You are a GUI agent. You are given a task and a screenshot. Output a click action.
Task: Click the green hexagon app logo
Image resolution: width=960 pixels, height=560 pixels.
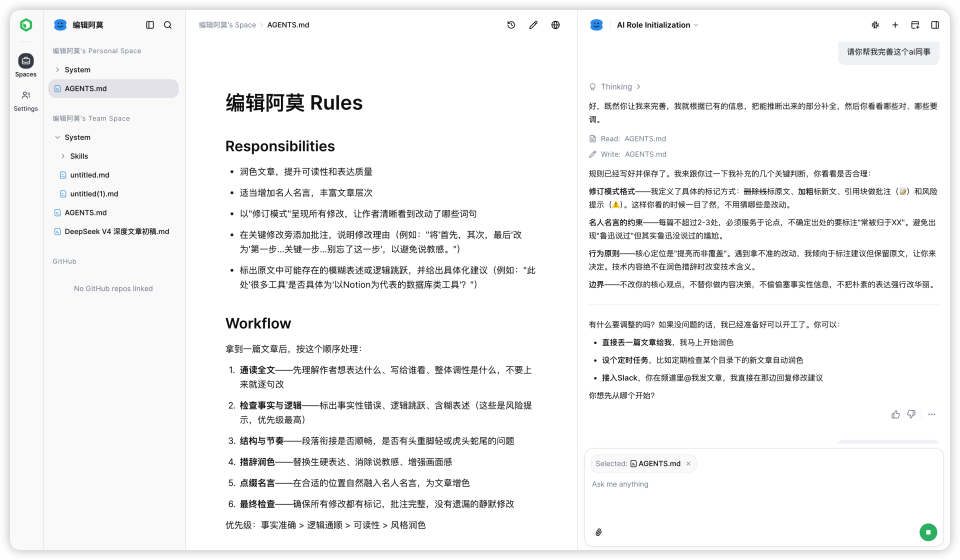coord(26,25)
